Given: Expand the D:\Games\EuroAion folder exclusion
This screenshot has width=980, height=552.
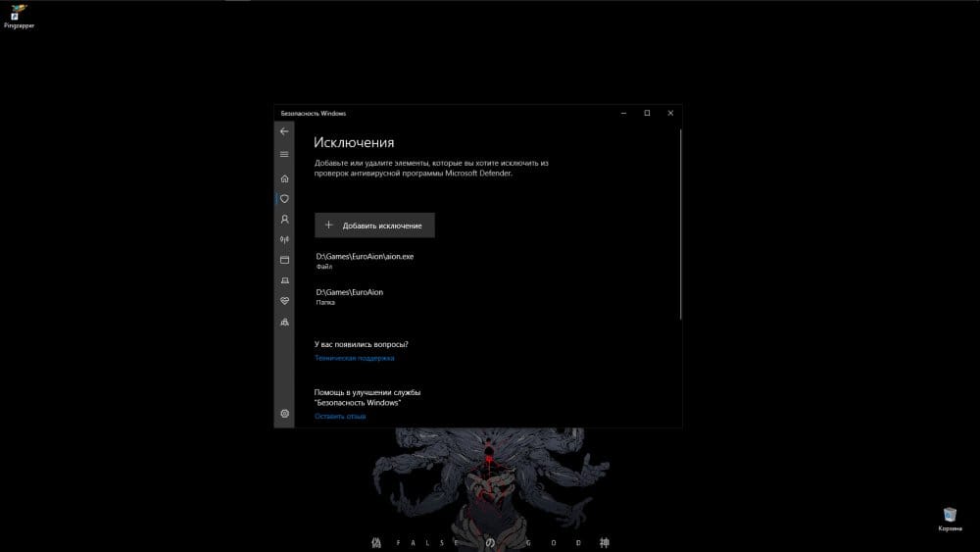Looking at the screenshot, I should point(350,297).
